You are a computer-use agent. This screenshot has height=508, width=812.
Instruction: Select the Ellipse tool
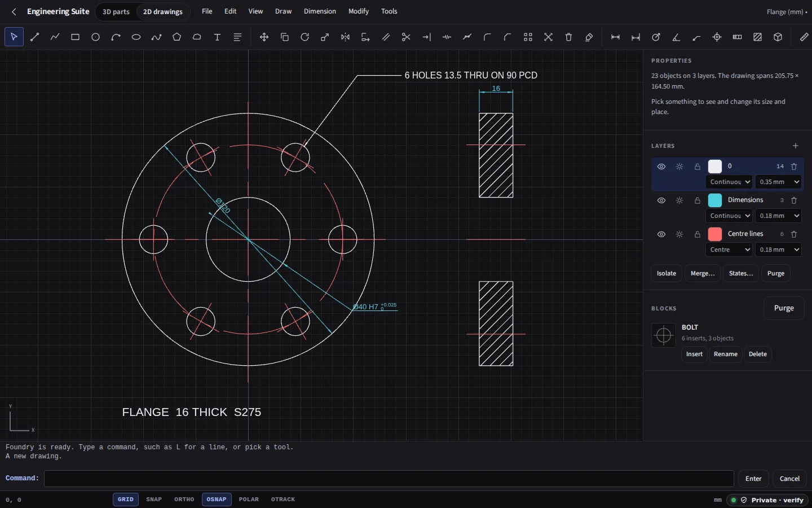click(x=136, y=37)
